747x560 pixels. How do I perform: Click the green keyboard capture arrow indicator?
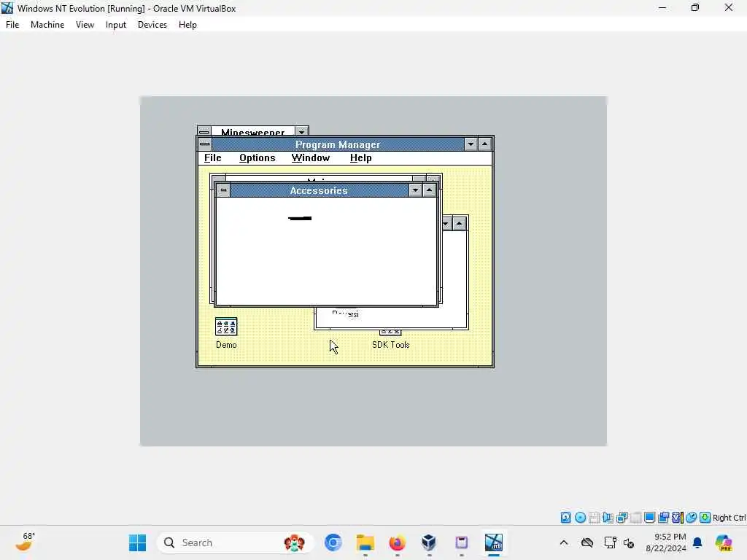705,518
